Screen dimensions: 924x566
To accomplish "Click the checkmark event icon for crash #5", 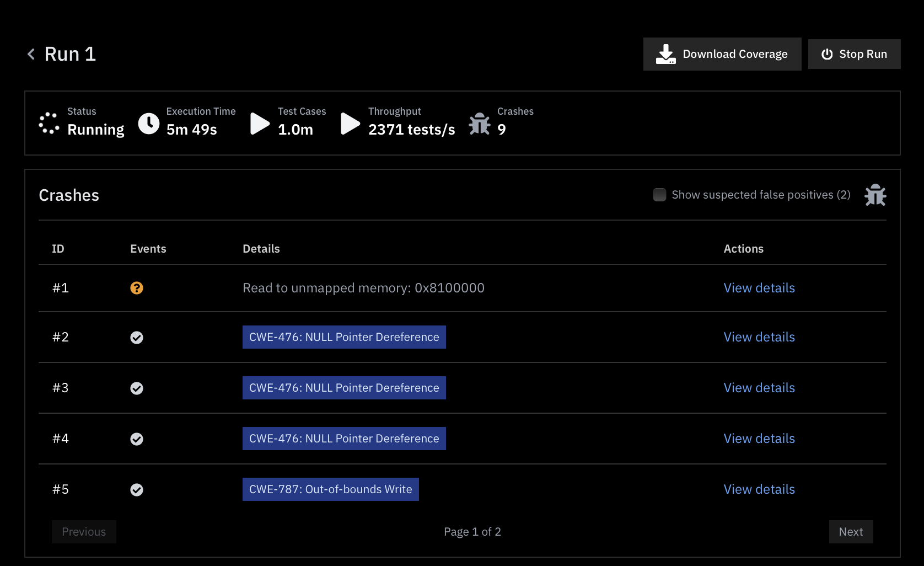I will pyautogui.click(x=137, y=490).
